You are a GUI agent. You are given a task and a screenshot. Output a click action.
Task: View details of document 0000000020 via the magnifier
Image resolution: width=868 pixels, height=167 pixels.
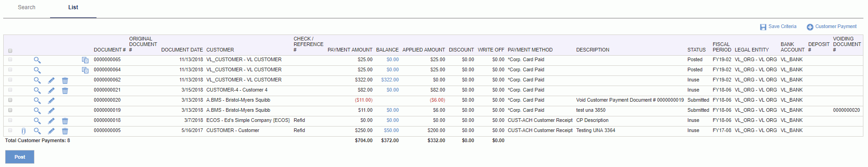pos(37,101)
